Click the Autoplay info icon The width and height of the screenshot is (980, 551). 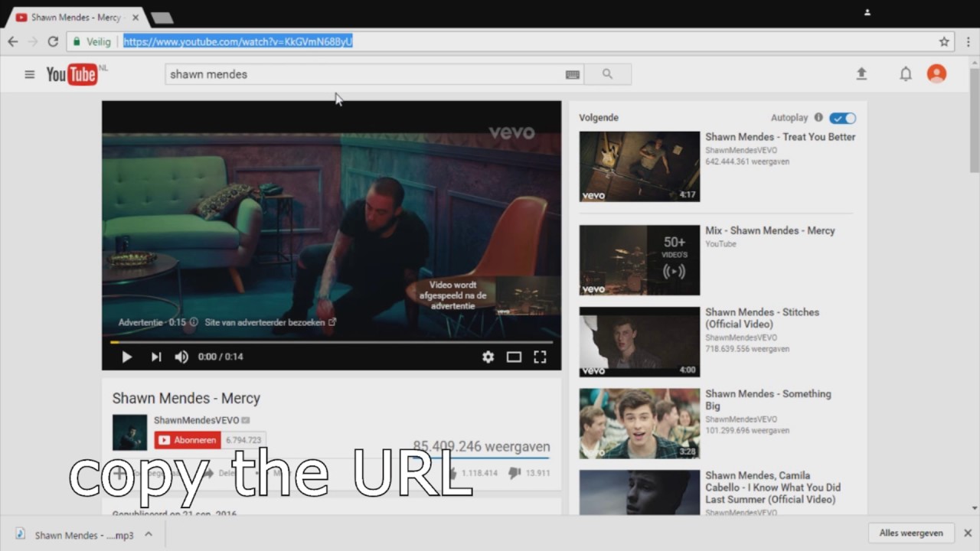click(818, 118)
